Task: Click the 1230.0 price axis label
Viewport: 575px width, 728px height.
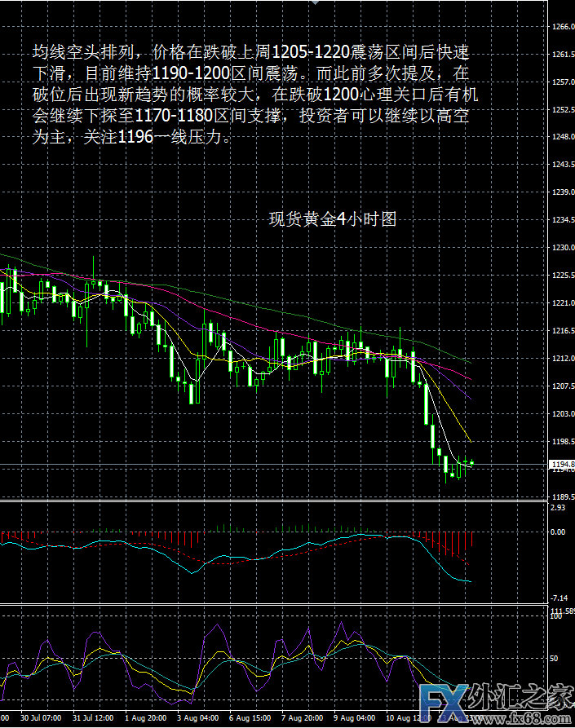Action: [x=562, y=248]
